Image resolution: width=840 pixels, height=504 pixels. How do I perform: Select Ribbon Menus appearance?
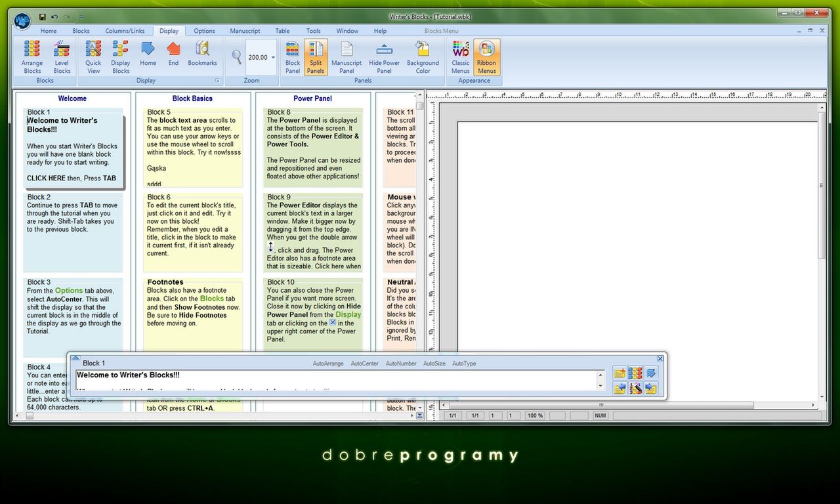click(487, 57)
